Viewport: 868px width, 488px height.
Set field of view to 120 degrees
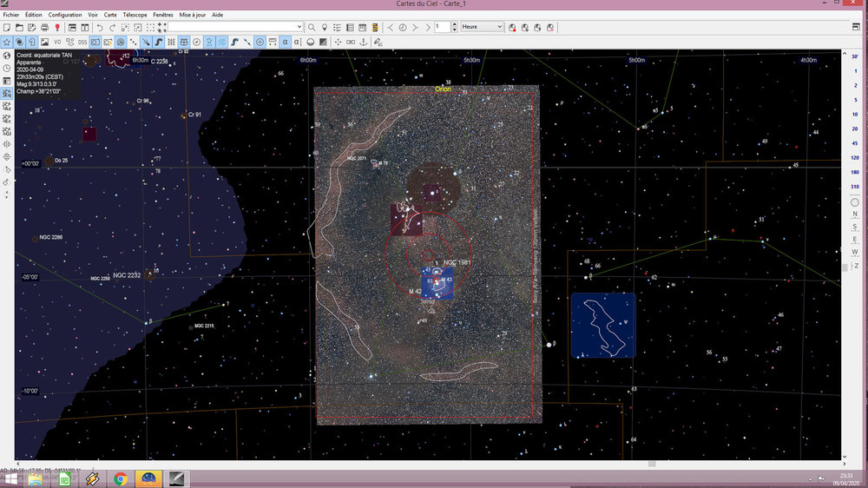(855, 157)
